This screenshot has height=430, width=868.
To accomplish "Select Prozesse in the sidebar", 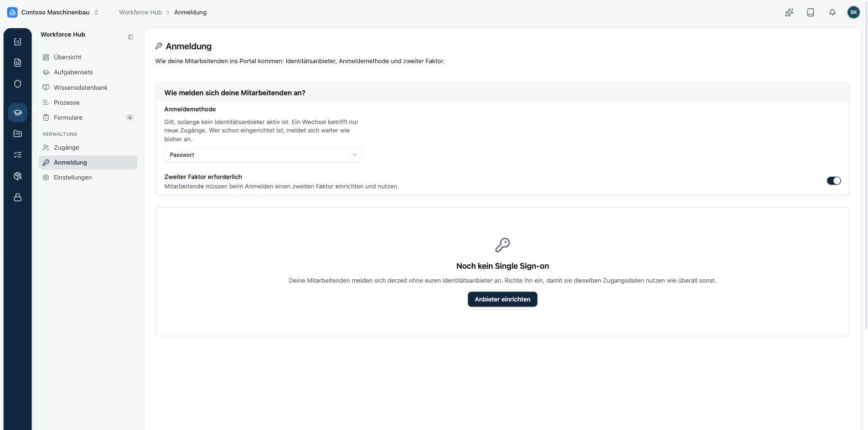I will pos(88,103).
